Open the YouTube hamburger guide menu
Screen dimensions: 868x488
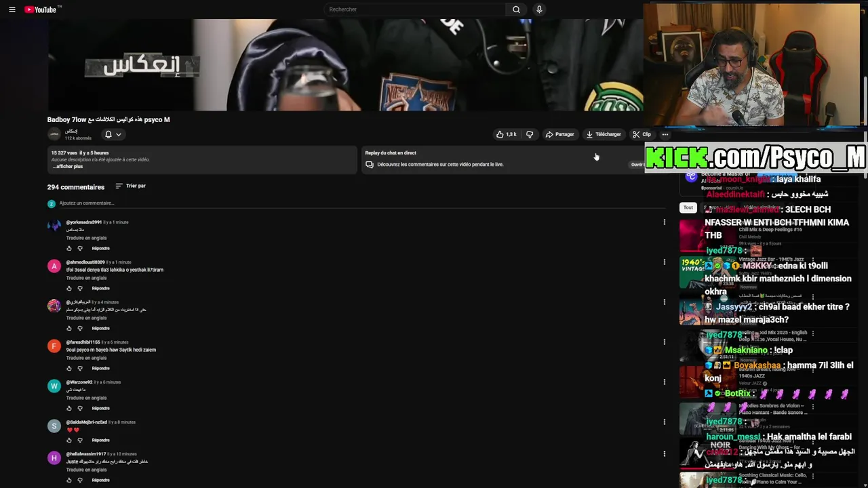(12, 9)
